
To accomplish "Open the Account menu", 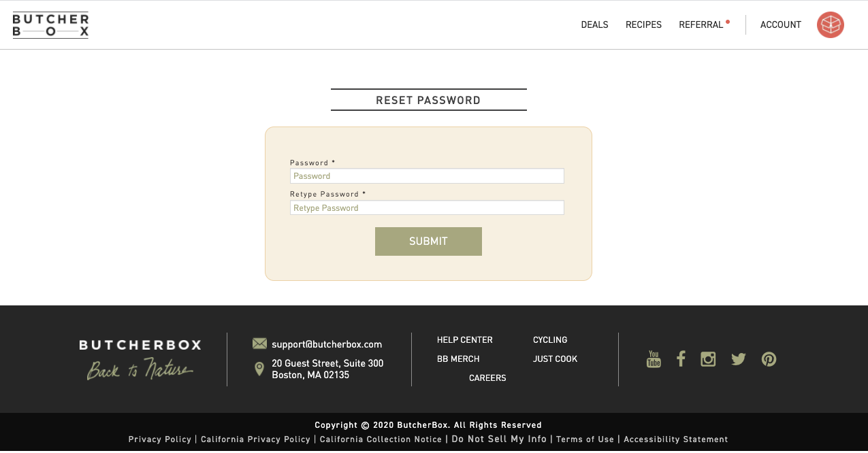I will [x=780, y=25].
